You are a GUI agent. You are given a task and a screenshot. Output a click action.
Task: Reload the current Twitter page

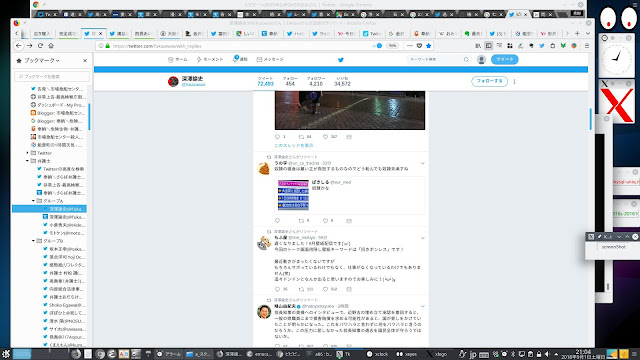(40, 46)
